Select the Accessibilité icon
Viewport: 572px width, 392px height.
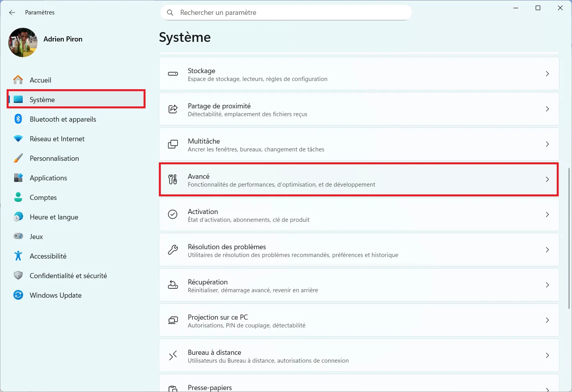point(18,256)
